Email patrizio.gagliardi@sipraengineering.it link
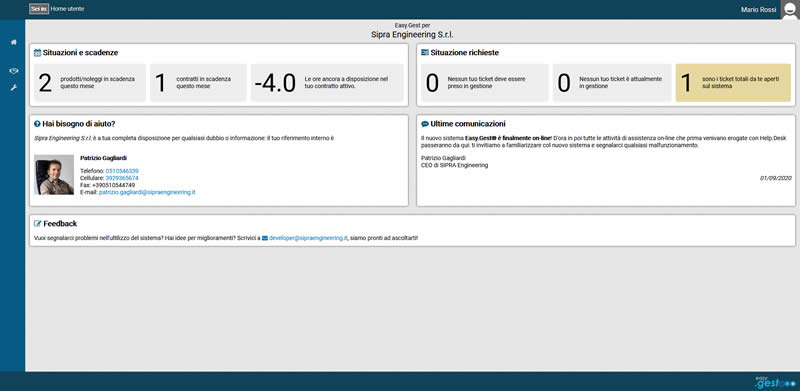Image resolution: width=800 pixels, height=391 pixels. point(147,192)
